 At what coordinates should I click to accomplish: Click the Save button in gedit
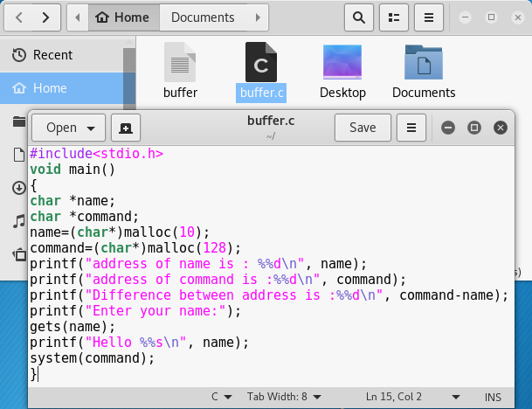363,128
